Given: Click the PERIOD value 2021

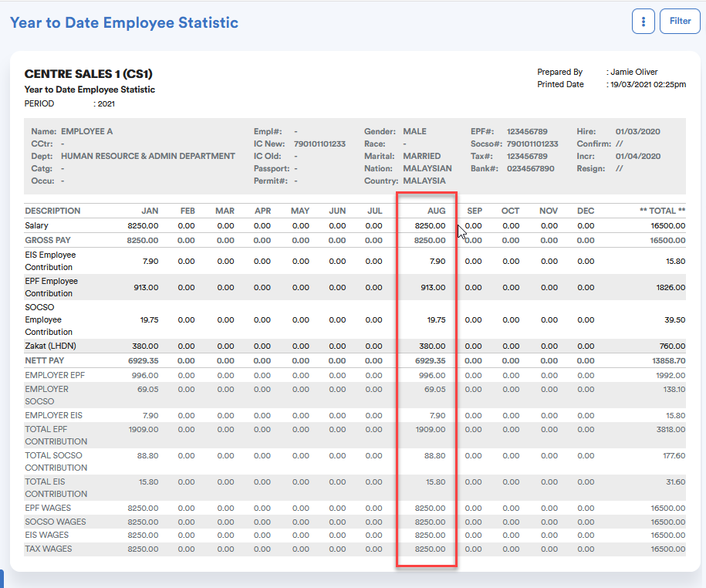Looking at the screenshot, I should coord(106,104).
